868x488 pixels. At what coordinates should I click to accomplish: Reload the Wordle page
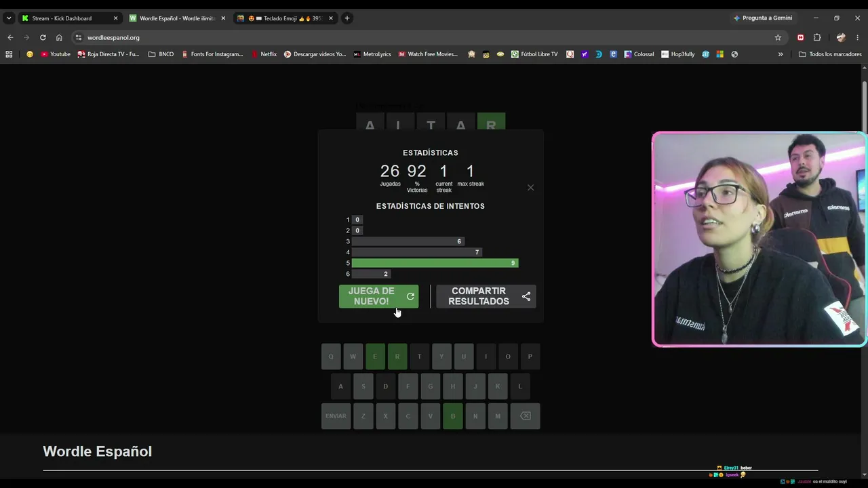(43, 37)
